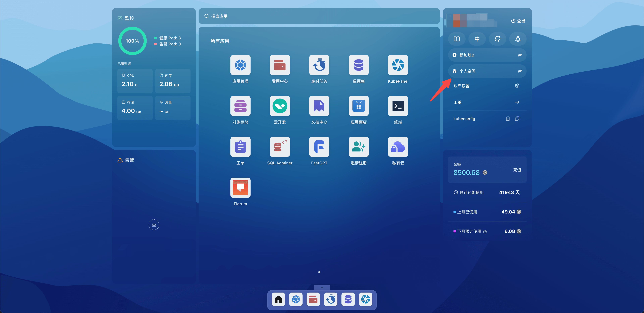The width and height of the screenshot is (644, 313).
Task: Launch the 定时任务 app in the grid
Action: coord(319,65)
